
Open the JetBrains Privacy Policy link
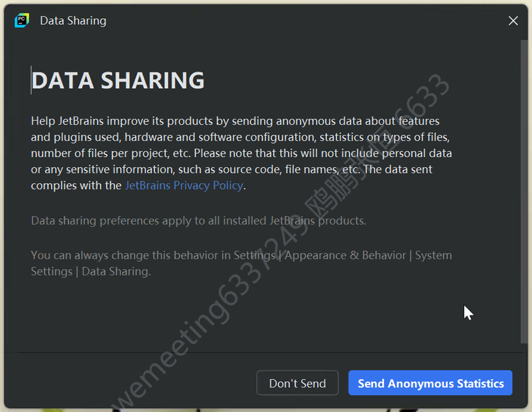[x=184, y=185]
